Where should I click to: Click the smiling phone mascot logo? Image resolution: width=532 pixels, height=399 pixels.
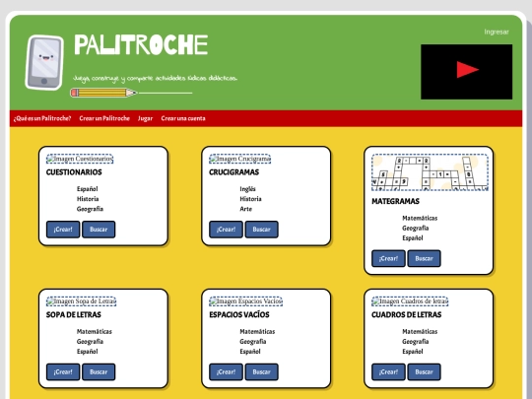44,62
